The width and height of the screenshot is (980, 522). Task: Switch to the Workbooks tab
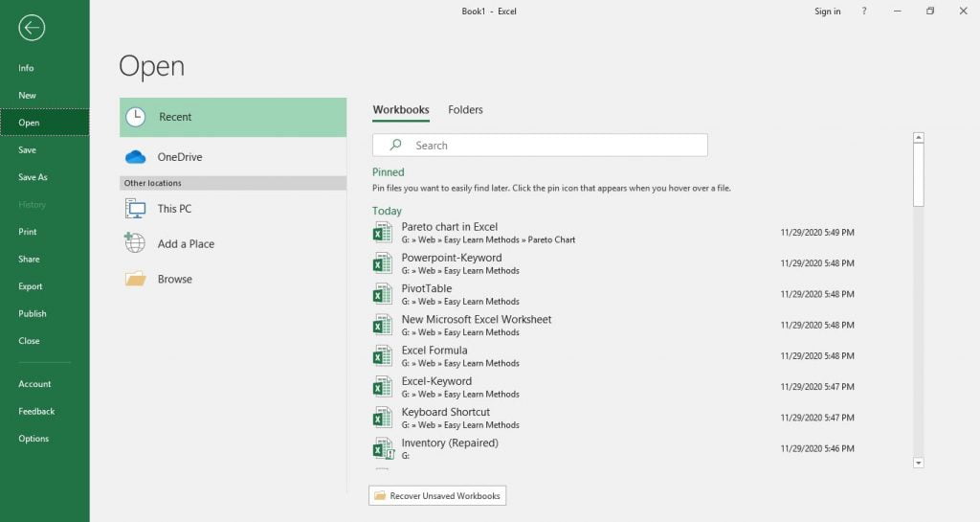click(x=401, y=110)
